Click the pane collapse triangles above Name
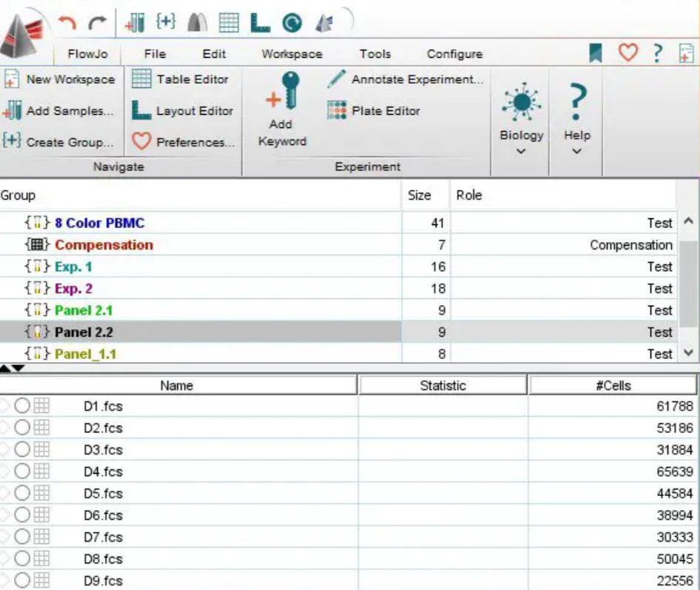This screenshot has width=700, height=590. [12, 368]
